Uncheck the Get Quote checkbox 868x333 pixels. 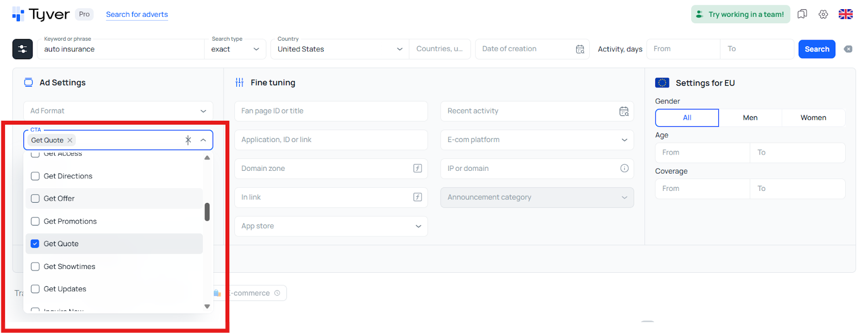tap(35, 244)
